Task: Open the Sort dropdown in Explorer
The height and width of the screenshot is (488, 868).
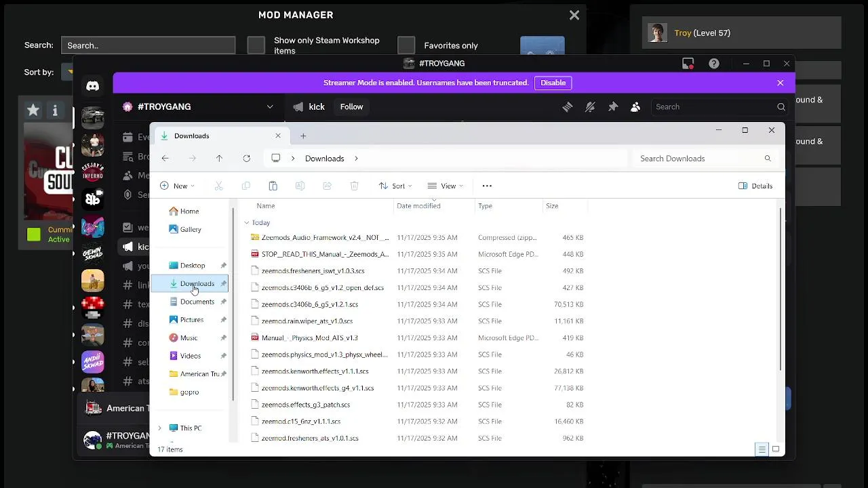Action: click(395, 186)
